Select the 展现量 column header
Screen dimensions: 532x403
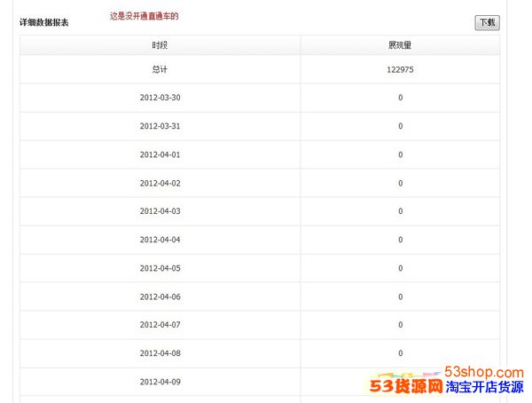tap(400, 45)
